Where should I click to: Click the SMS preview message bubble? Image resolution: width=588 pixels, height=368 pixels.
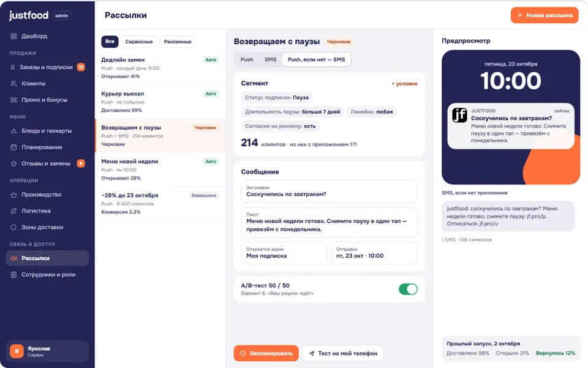508,216
